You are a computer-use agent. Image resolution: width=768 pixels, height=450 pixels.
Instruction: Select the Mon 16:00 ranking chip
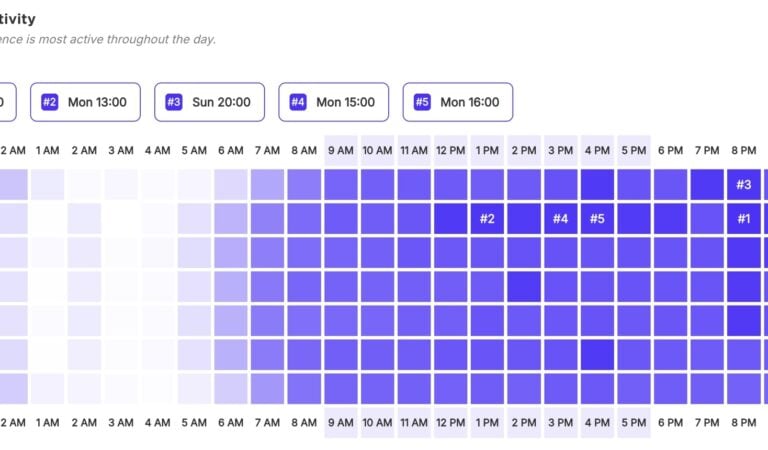457,102
